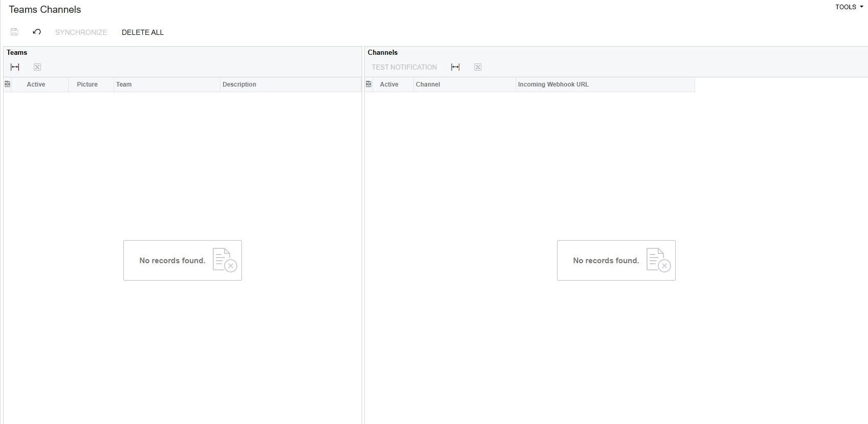Image resolution: width=868 pixels, height=424 pixels.
Task: Sort by the Description column header
Action: point(291,84)
